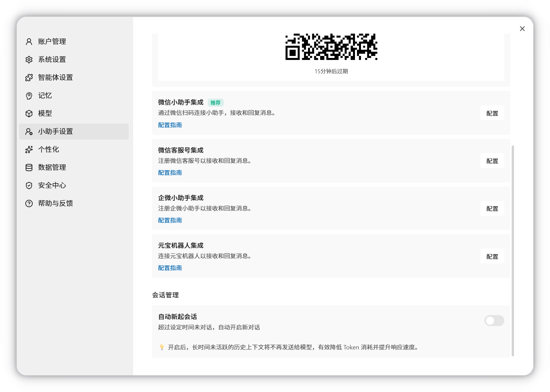This screenshot has height=392, width=550.
Task: Click the 连接元宝机器人以接收和回复消息 description
Action: (205, 256)
